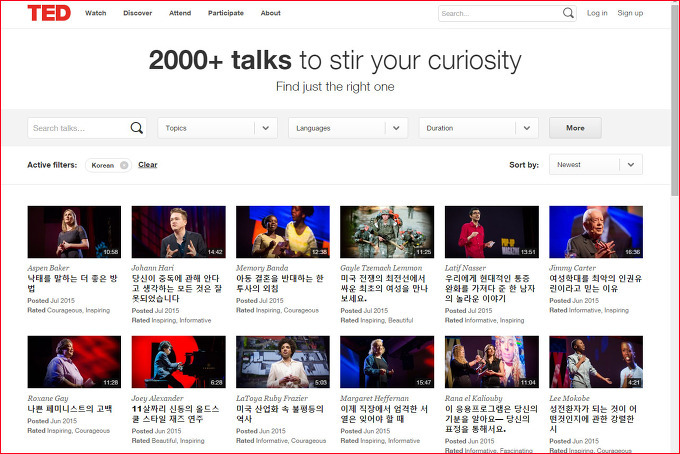
Task: Expand the Languages dropdown
Action: coord(348,128)
